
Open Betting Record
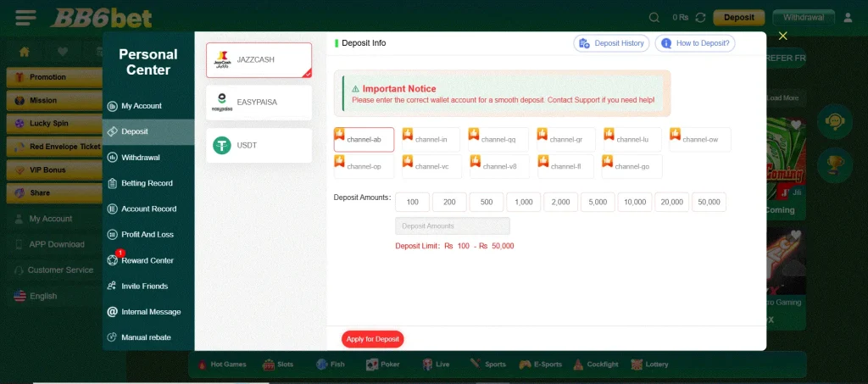point(148,183)
